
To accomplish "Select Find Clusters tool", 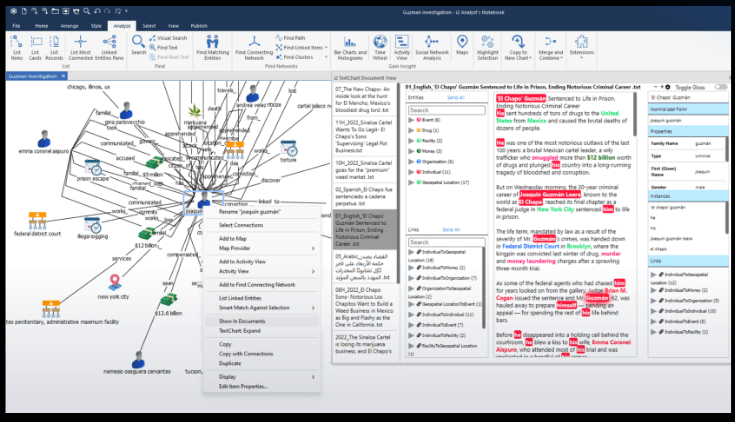I will [x=295, y=57].
